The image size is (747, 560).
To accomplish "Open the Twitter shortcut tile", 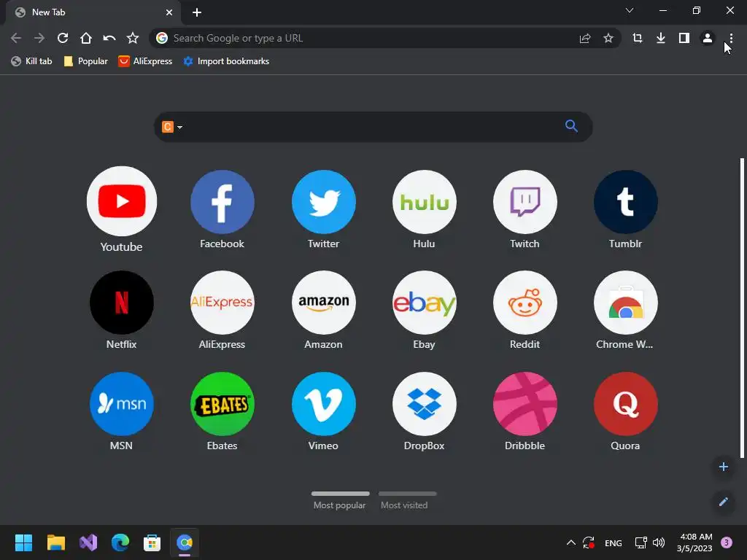I will point(323,202).
